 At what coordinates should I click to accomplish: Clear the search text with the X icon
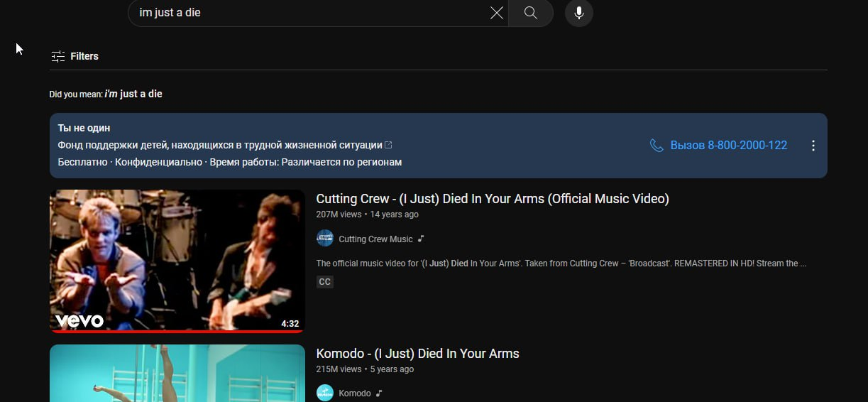(497, 13)
